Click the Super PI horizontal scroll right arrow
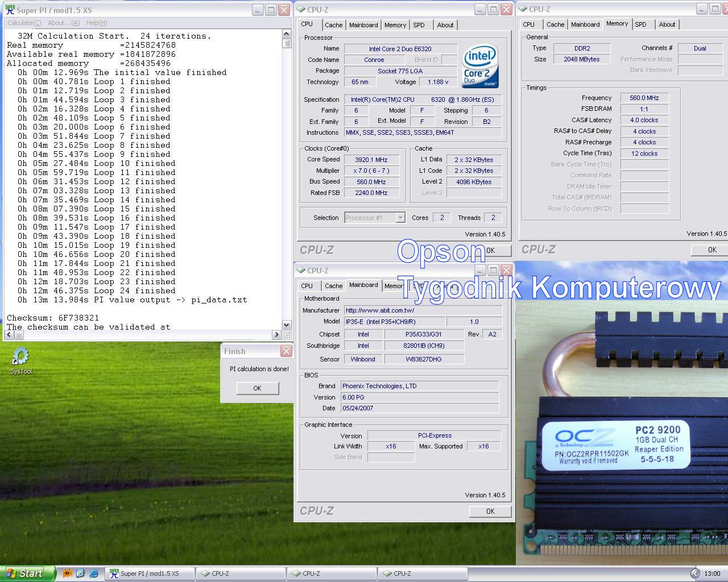The width and height of the screenshot is (728, 582). [x=276, y=335]
